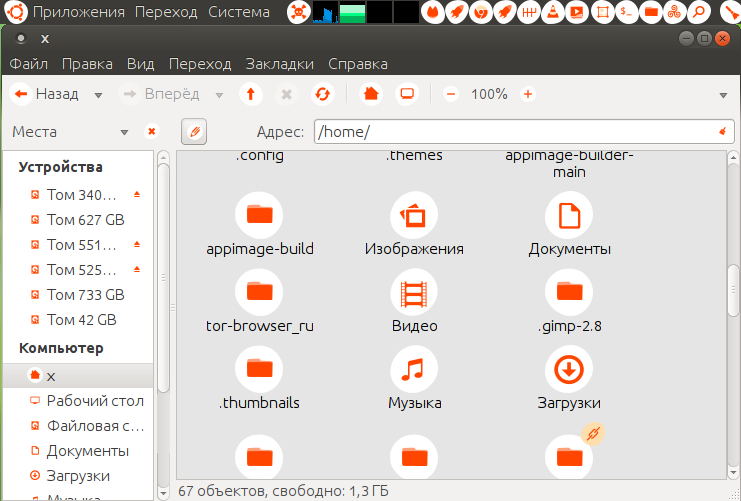Go up to the parent folder
The height and width of the screenshot is (501, 741).
click(251, 94)
